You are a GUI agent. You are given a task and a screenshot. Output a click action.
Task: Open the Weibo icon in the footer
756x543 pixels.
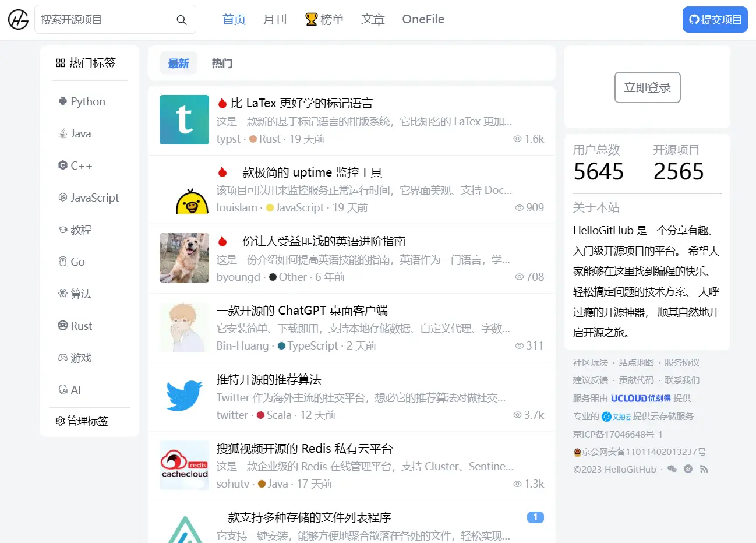click(688, 469)
